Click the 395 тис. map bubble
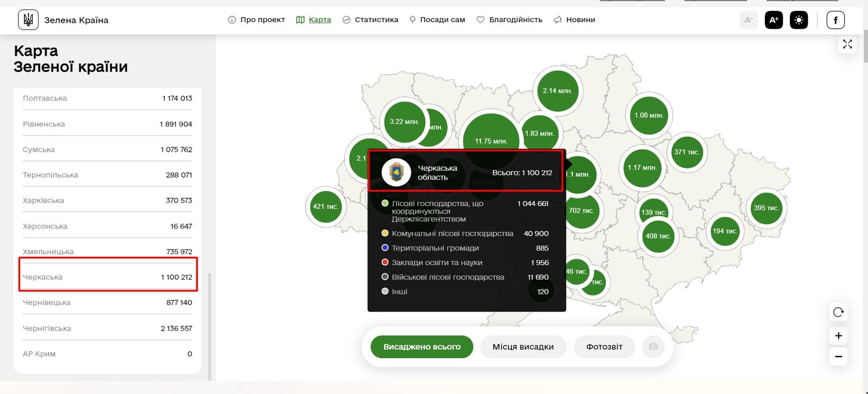Viewport: 868px width, 394px height. [x=766, y=208]
